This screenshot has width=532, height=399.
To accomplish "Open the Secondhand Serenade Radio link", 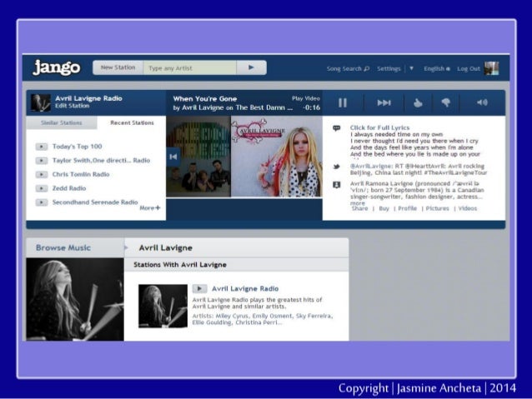I will [95, 202].
